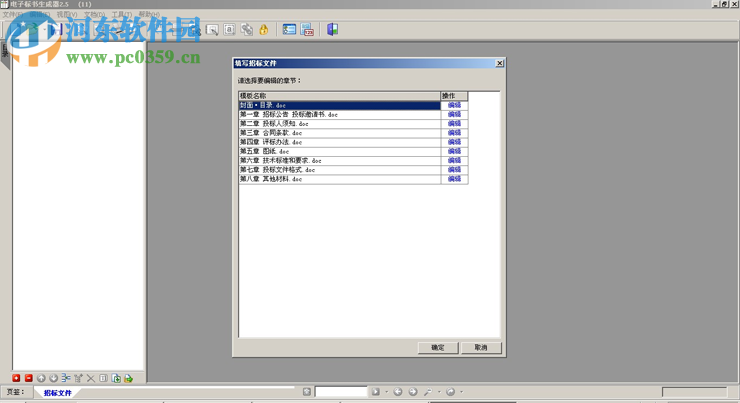
Task: Click the small icon left of bottom input field
Action: 307,392
